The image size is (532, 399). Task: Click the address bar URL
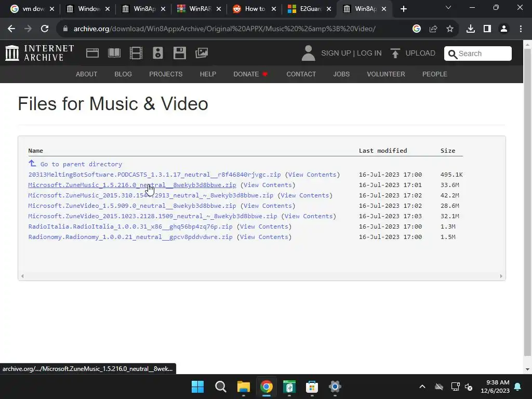(224, 29)
